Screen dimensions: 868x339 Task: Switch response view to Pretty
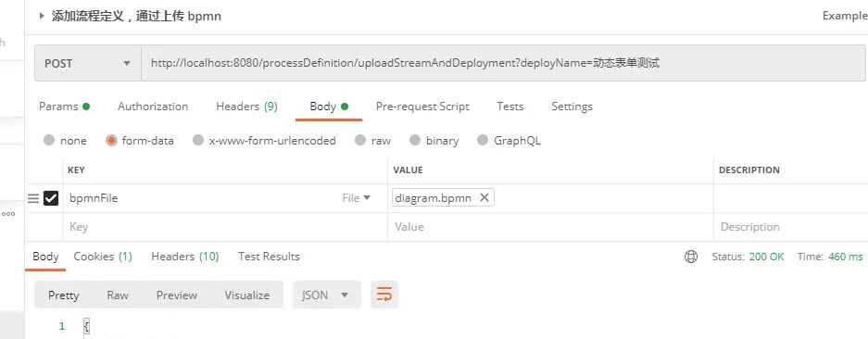tap(64, 295)
